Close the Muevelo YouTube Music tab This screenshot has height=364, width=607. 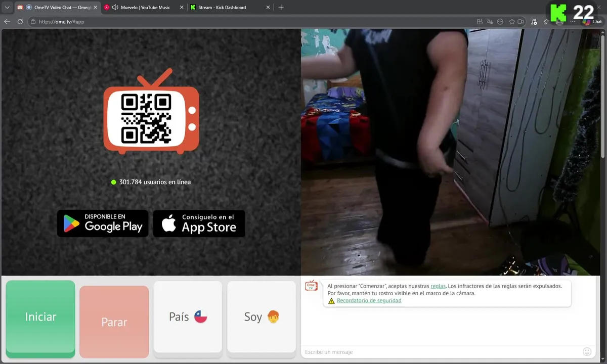point(181,8)
